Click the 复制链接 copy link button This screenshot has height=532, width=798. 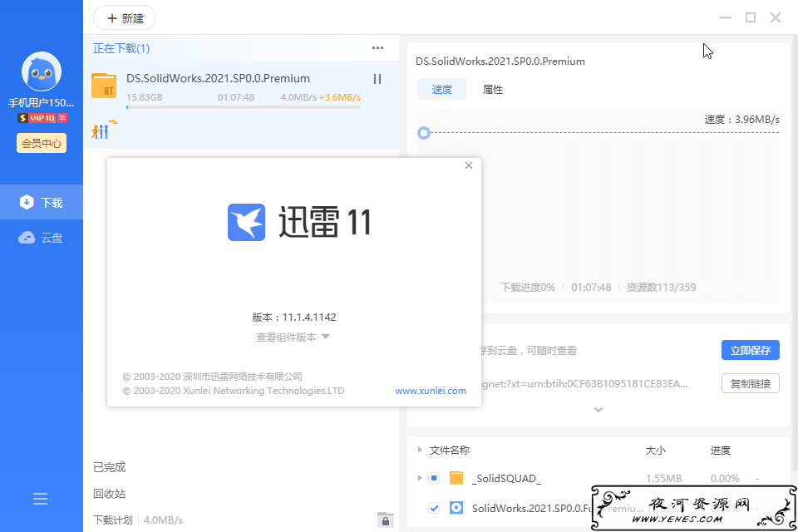coord(750,383)
